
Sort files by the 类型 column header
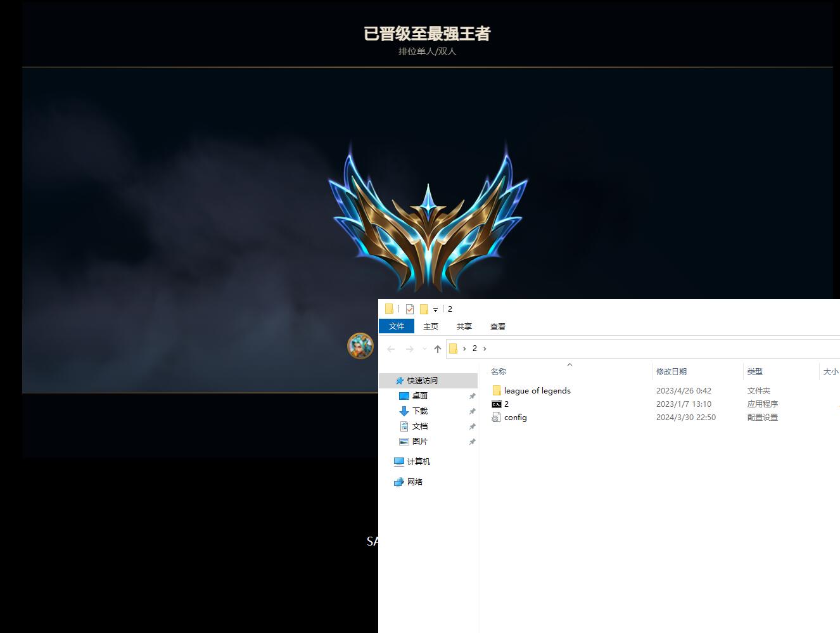pos(754,372)
